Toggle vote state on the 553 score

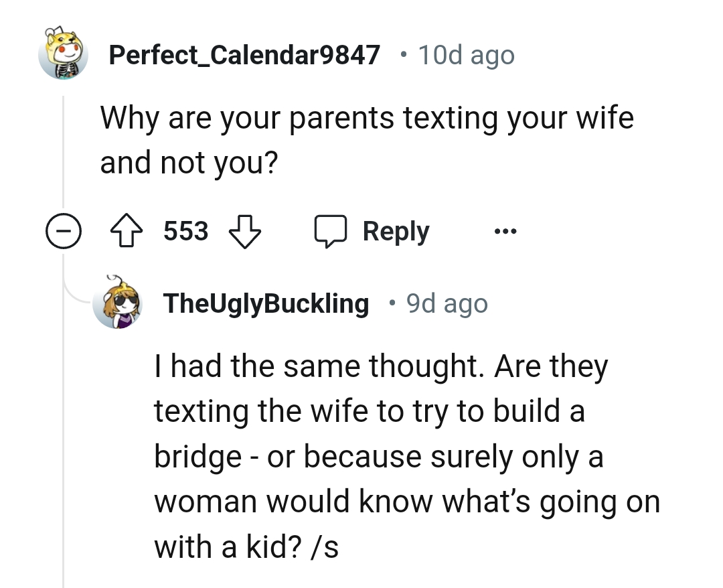click(x=185, y=230)
